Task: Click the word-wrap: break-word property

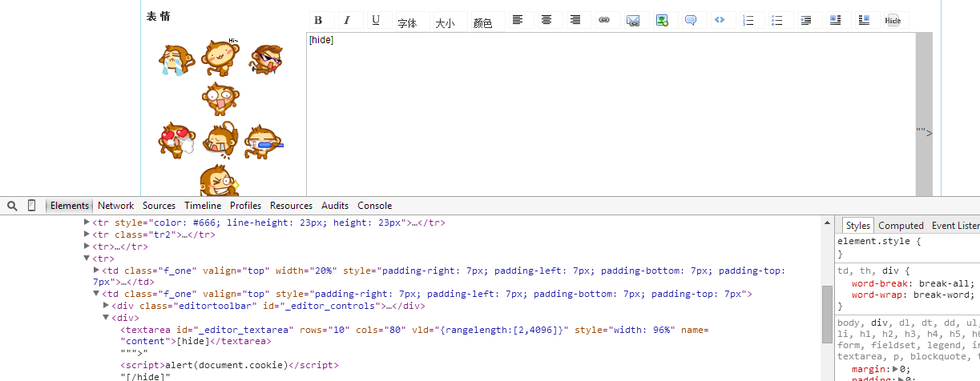Action: click(x=913, y=295)
